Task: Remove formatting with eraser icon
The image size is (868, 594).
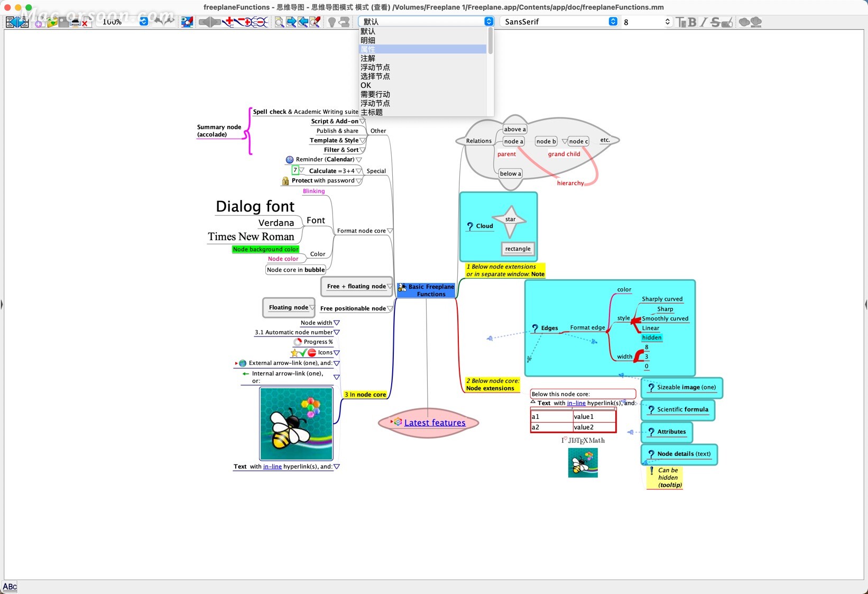Action: click(x=727, y=22)
